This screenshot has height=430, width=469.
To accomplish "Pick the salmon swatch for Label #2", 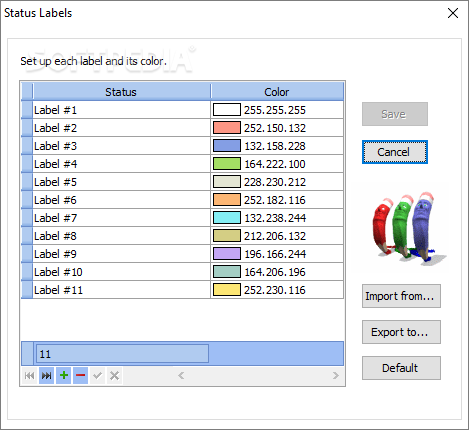I will click(x=227, y=128).
